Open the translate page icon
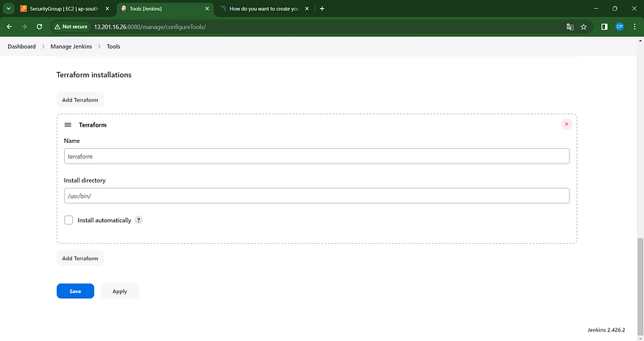Image resolution: width=644 pixels, height=341 pixels. coord(570,27)
